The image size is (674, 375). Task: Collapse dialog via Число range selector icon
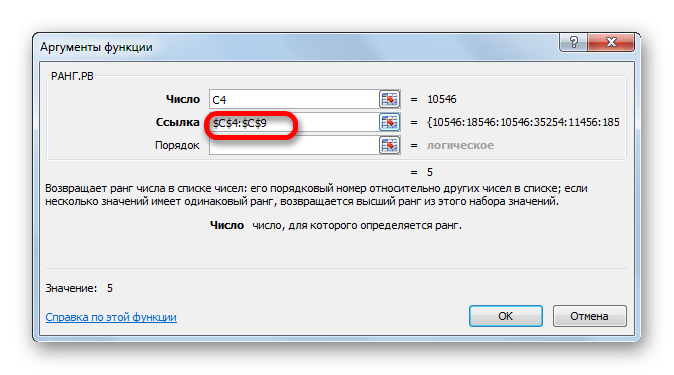tap(389, 99)
